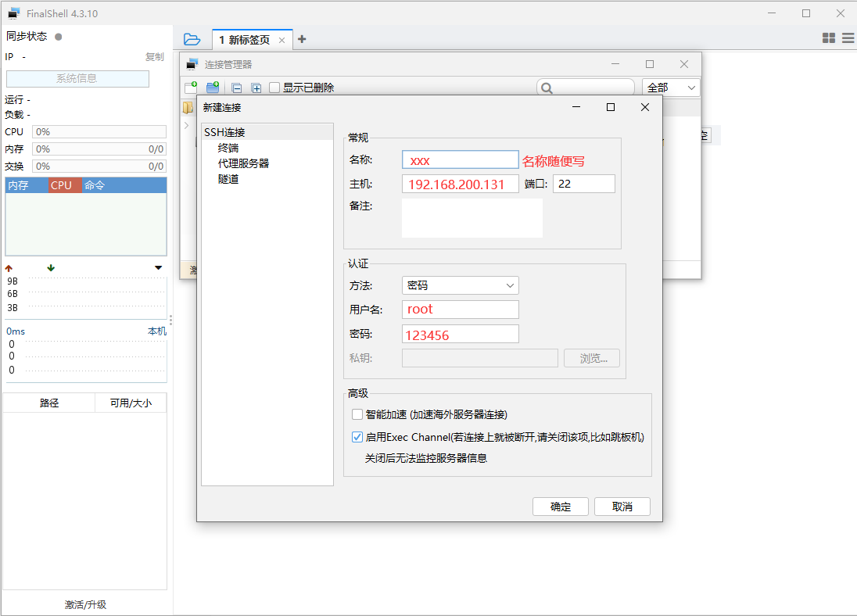Enable 智能加速 checkbox
The height and width of the screenshot is (616, 857).
click(x=357, y=414)
